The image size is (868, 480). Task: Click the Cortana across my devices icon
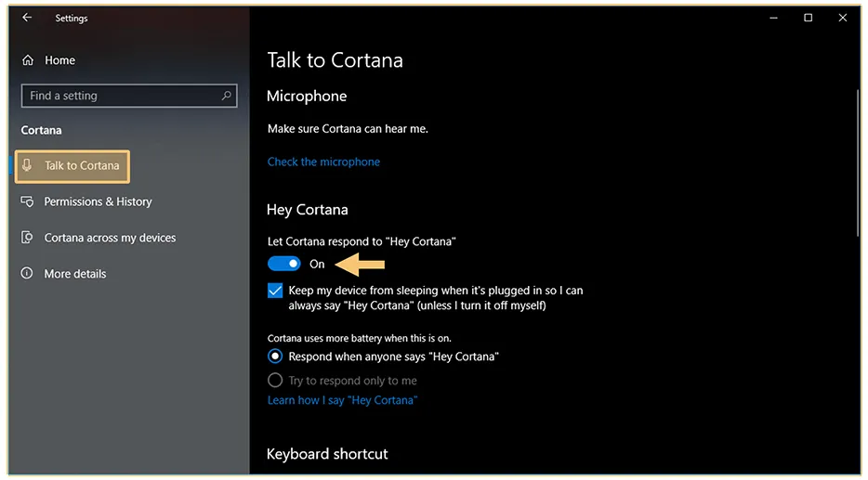point(27,238)
